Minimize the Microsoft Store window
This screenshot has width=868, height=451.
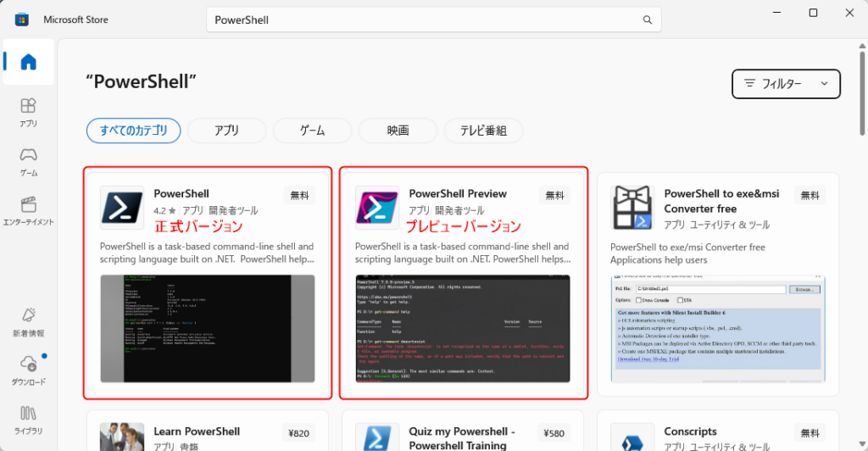776,13
